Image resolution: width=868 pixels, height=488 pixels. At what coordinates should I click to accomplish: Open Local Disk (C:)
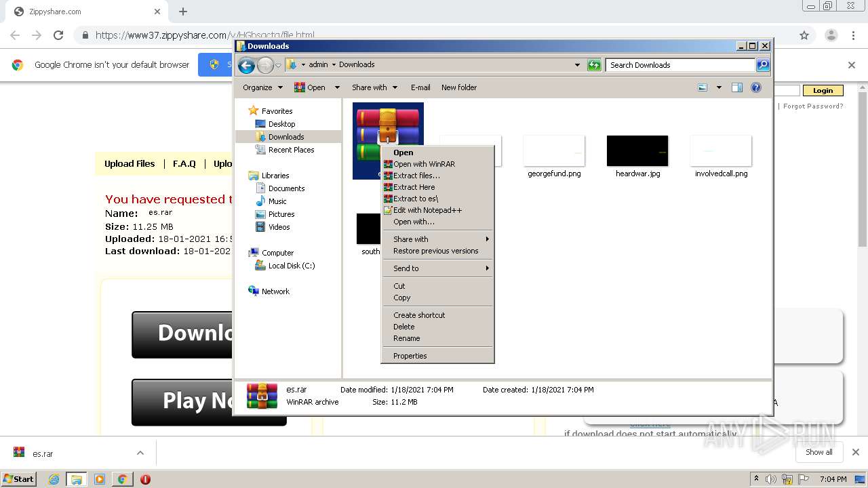tap(291, 266)
